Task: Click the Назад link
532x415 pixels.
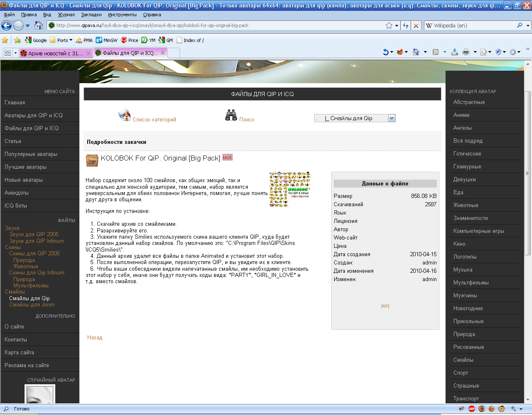Action: 95,338
